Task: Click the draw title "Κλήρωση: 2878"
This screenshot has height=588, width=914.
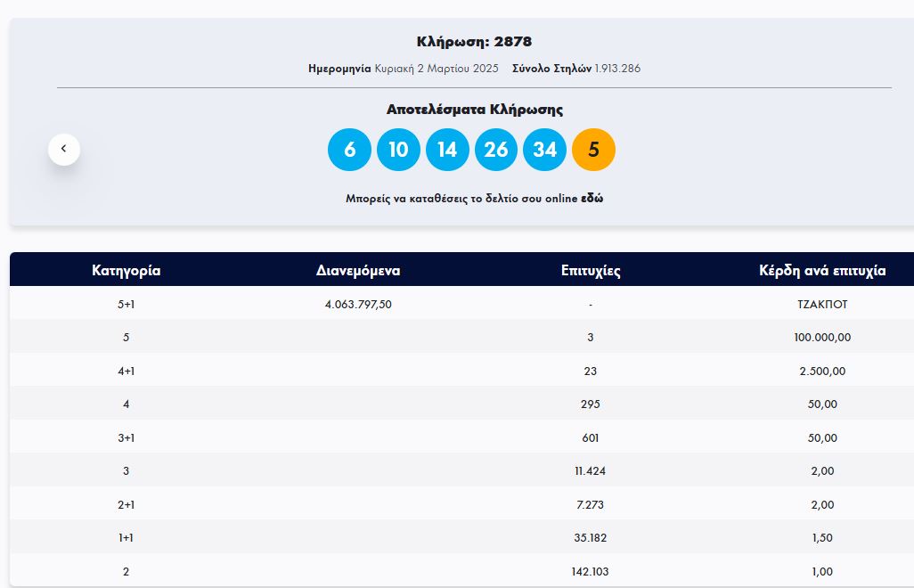Action: pos(474,42)
